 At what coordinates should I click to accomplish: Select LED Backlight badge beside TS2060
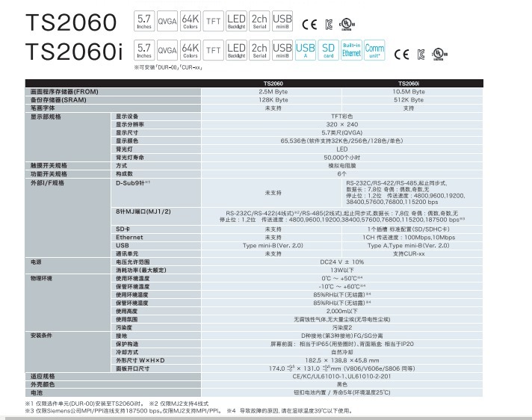point(236,21)
